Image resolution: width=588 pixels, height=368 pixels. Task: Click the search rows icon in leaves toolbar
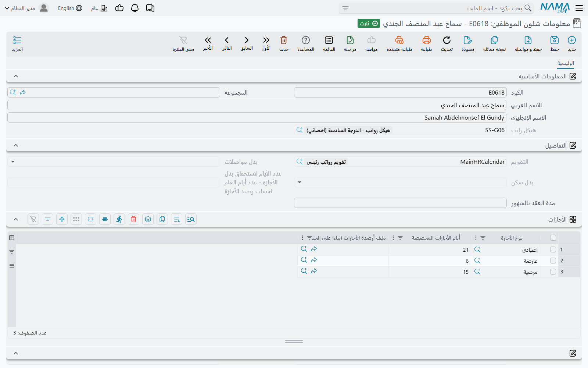point(191,219)
